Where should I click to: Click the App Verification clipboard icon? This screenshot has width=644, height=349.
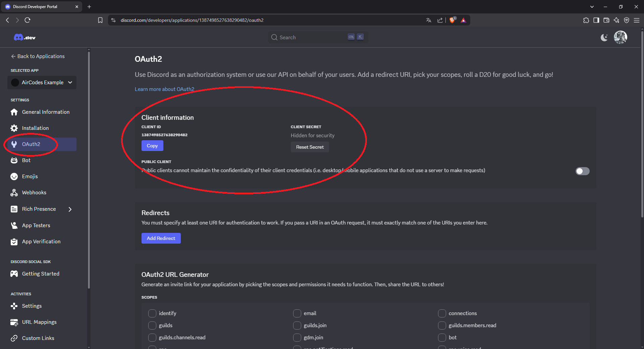click(14, 242)
